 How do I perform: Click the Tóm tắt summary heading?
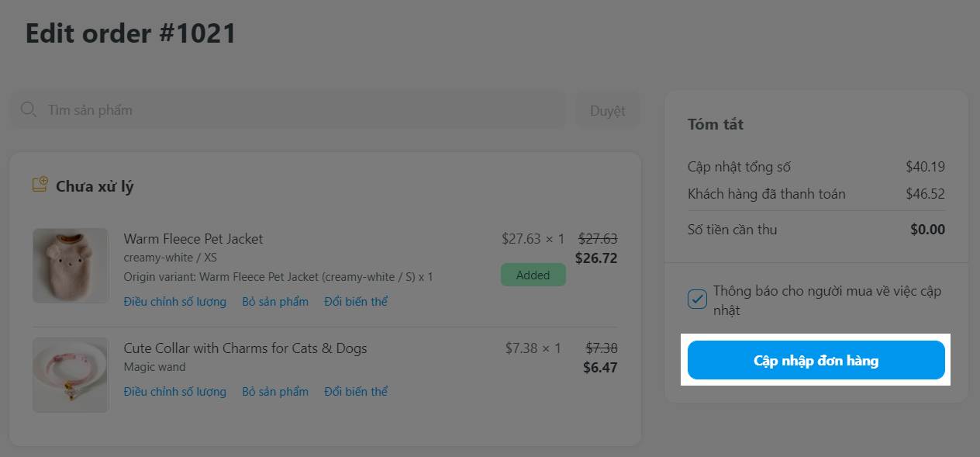716,124
